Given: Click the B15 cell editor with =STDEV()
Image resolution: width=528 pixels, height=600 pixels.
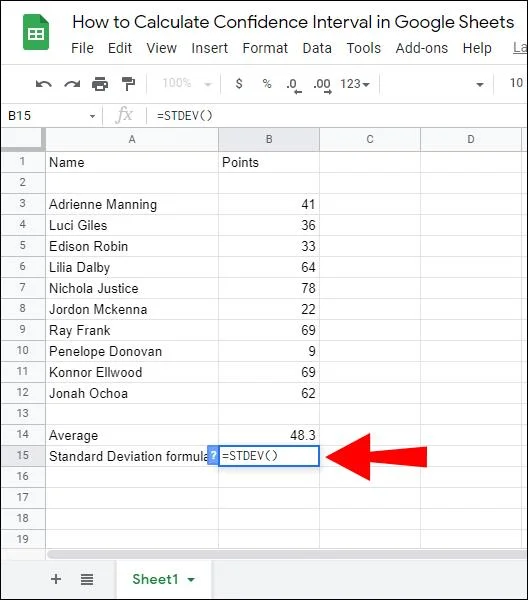Looking at the screenshot, I should pyautogui.click(x=269, y=456).
